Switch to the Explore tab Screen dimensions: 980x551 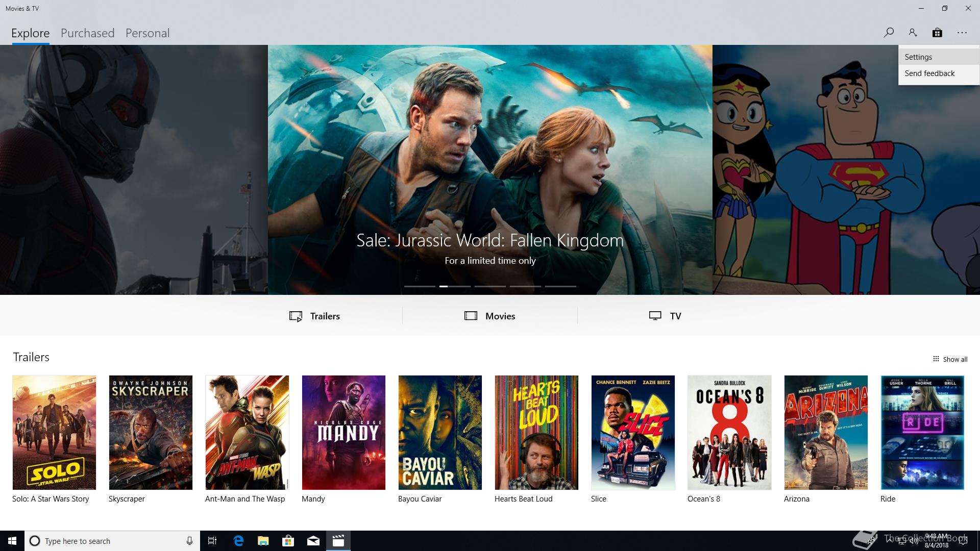(x=31, y=33)
